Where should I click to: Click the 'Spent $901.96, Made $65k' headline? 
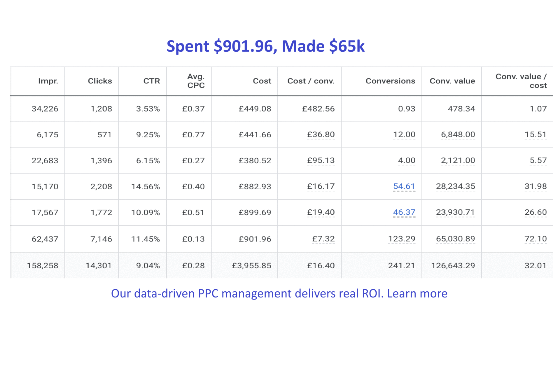(x=265, y=46)
